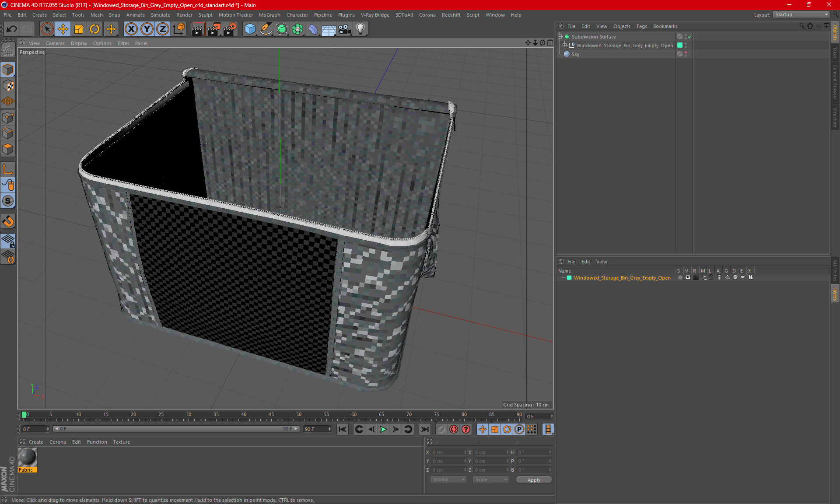This screenshot has width=840, height=504.
Task: Render the active view
Action: (198, 29)
